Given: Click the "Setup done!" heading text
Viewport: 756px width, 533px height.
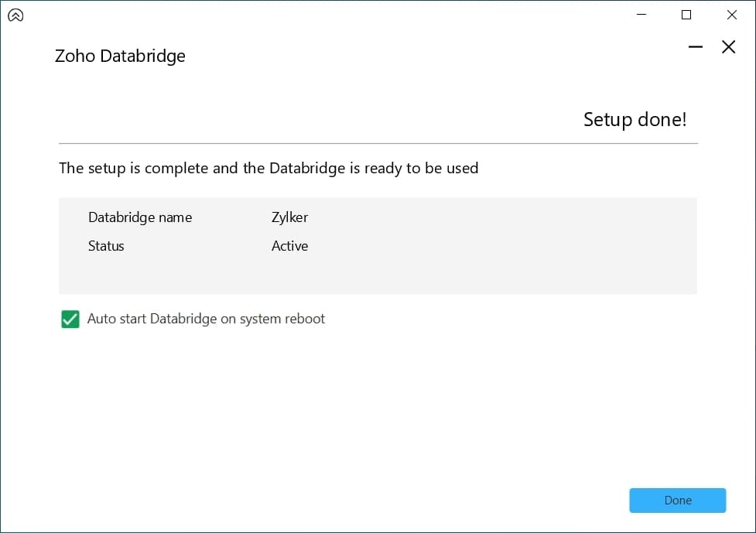Looking at the screenshot, I should [x=635, y=119].
